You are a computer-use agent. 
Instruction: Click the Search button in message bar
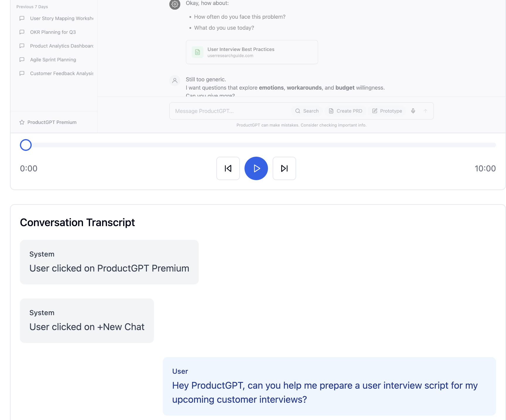(x=307, y=111)
